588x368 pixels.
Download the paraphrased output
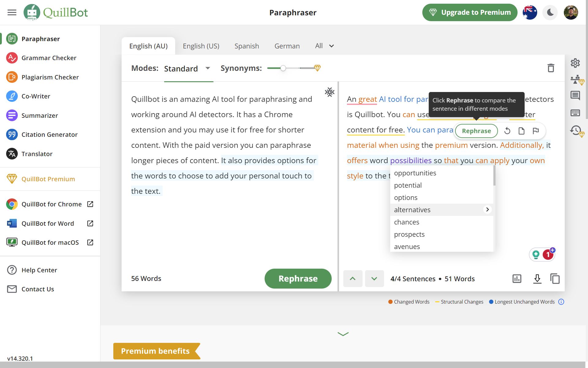(537, 279)
